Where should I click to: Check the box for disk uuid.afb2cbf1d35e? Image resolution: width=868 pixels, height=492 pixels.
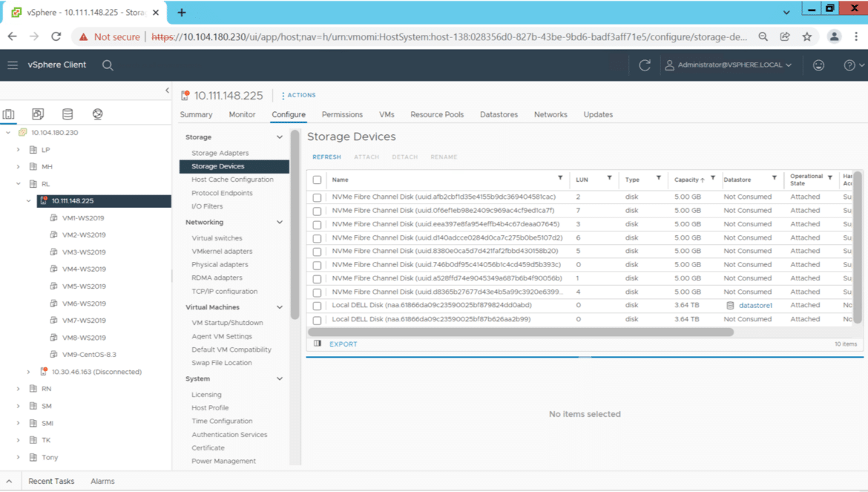pos(317,197)
